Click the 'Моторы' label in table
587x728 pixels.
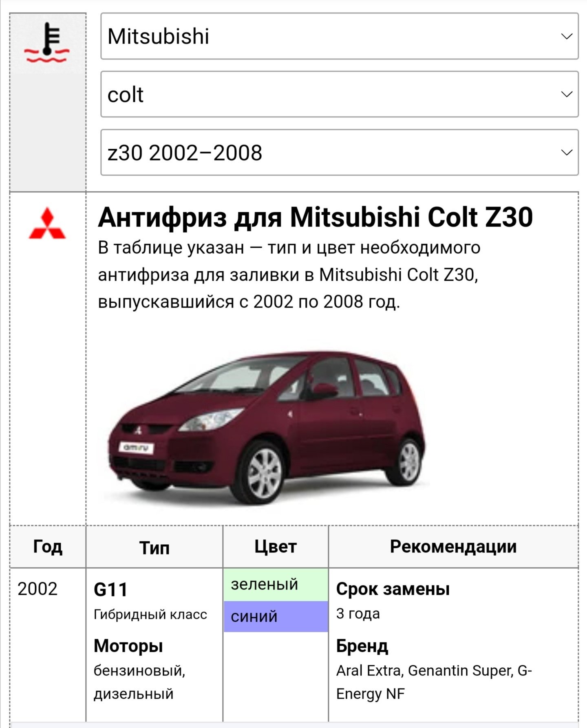[x=128, y=646]
